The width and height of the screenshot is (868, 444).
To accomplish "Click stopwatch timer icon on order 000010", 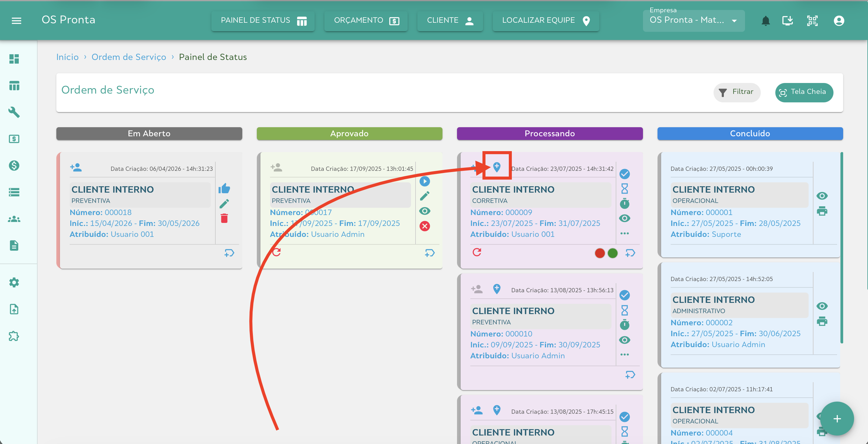I will (x=624, y=325).
